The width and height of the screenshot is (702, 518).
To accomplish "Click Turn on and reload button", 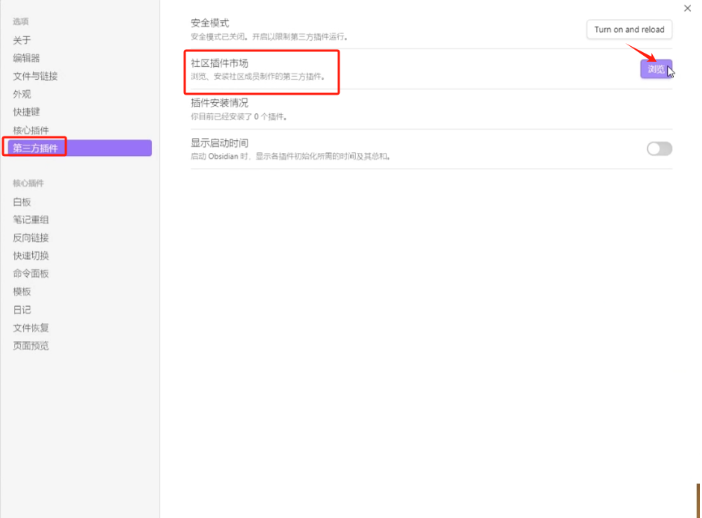I will click(629, 30).
